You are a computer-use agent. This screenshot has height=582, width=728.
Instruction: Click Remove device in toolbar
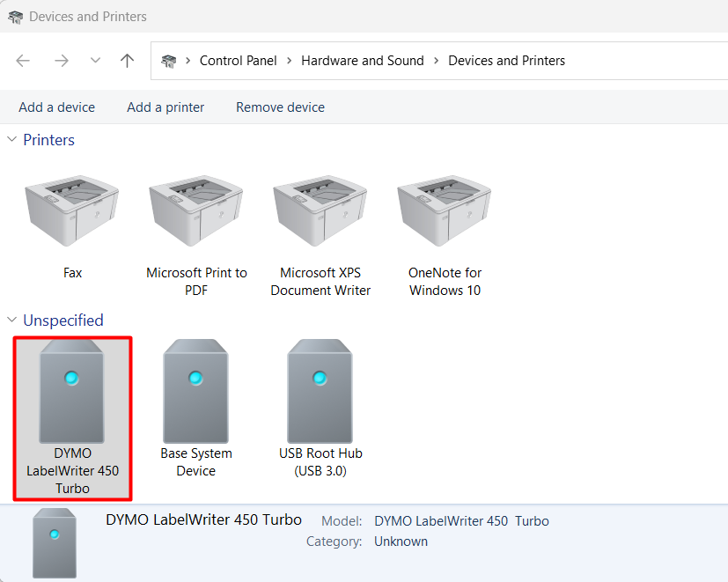[280, 107]
